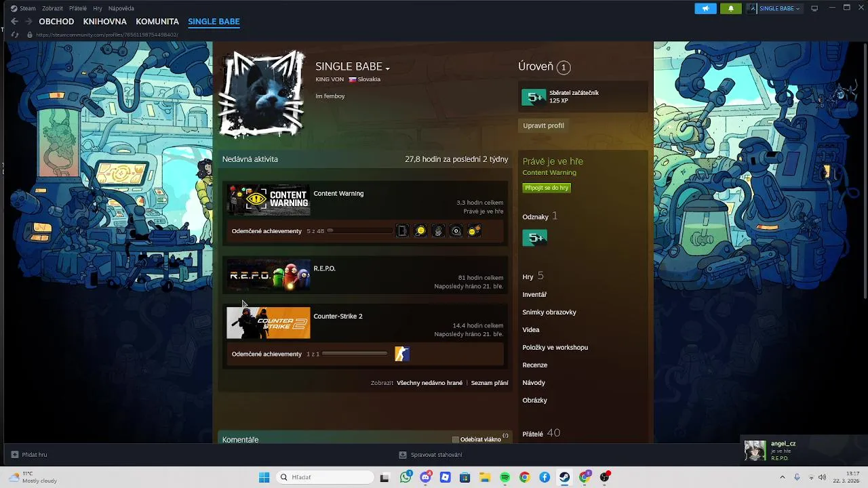Open the Steam menu
Screen dimensions: 868x488
[x=23, y=8]
